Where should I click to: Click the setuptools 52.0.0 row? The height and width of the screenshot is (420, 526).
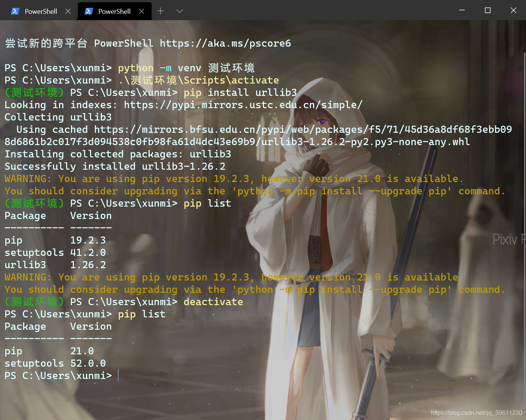click(55, 363)
